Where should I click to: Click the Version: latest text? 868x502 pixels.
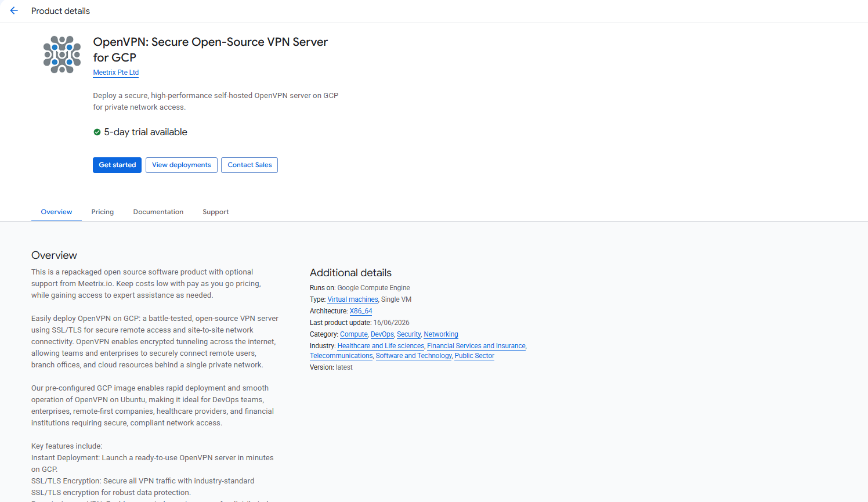coord(331,367)
